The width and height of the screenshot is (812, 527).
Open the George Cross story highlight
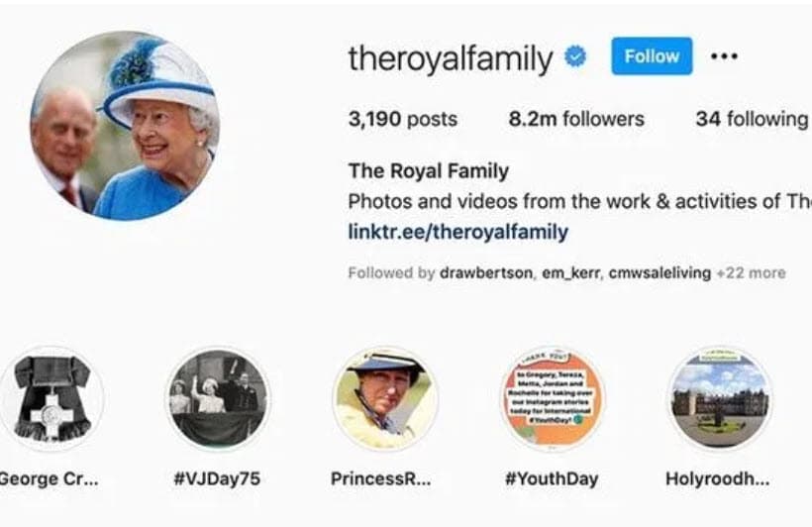point(51,398)
